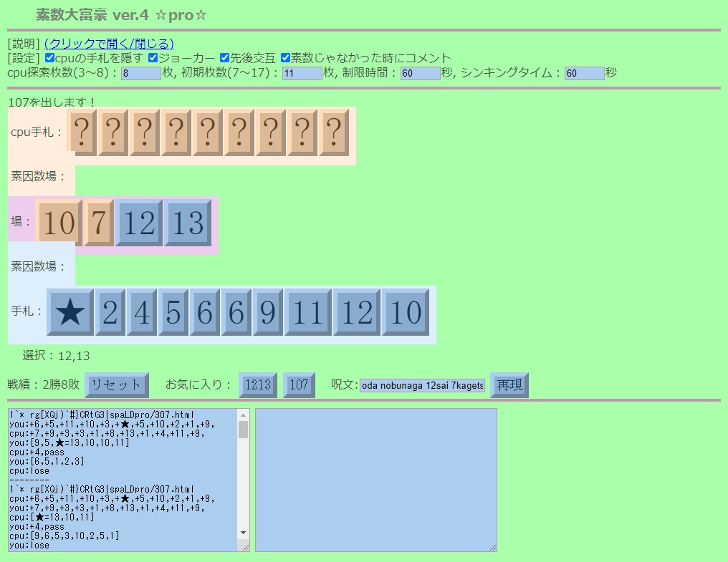Pick the 12 card from hand
The image size is (728, 562).
coord(357,311)
